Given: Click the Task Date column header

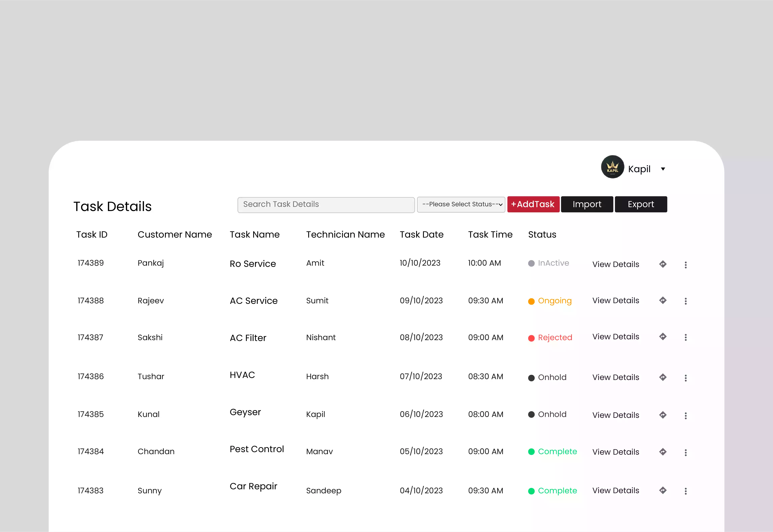Looking at the screenshot, I should point(421,235).
